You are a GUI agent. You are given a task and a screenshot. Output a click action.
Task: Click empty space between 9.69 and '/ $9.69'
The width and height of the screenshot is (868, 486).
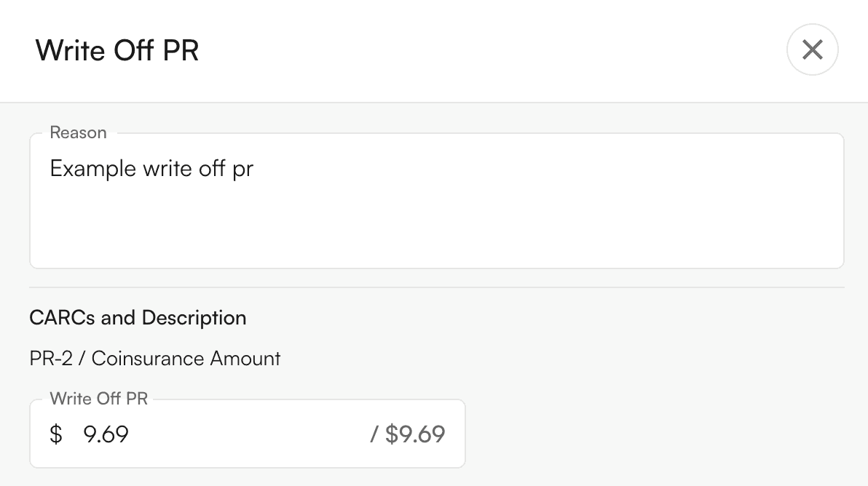[x=248, y=434]
